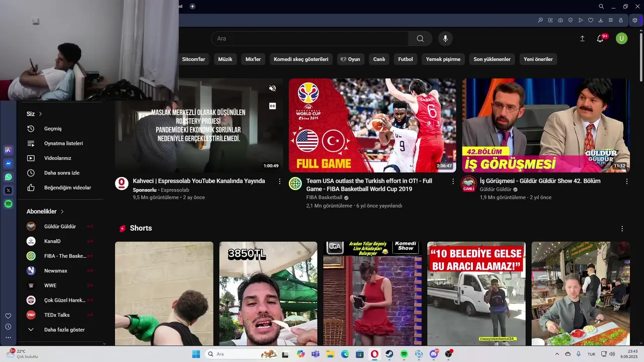
Task: Select the Sitcom'lar filter chip
Action: pyautogui.click(x=193, y=59)
